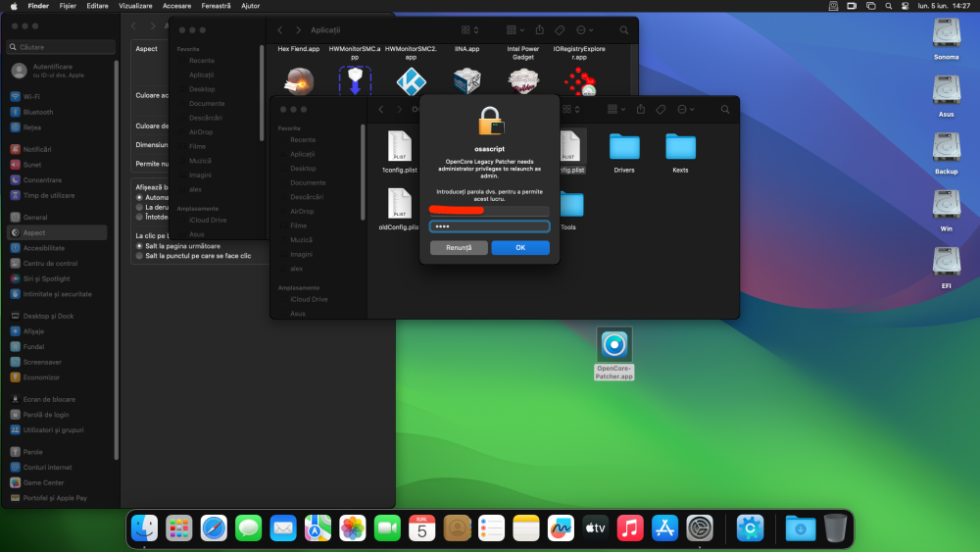Image resolution: width=980 pixels, height=552 pixels.
Task: Open Spotlight search in menu bar
Action: [x=888, y=6]
